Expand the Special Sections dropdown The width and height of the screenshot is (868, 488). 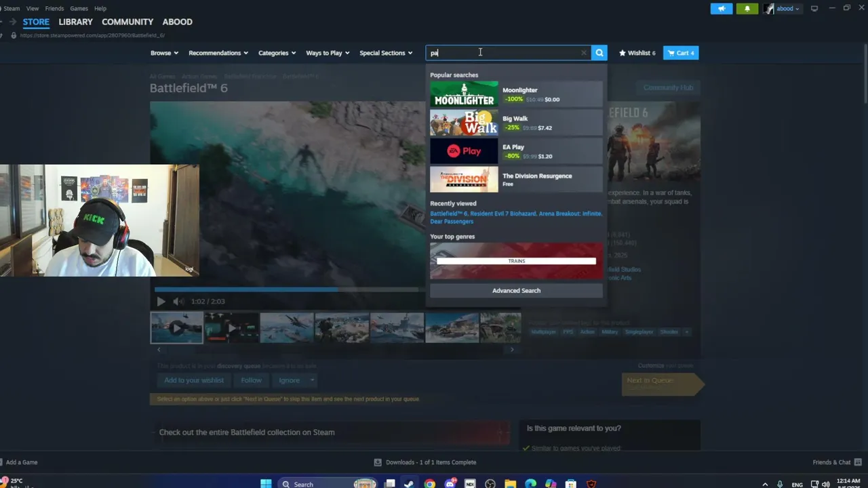[x=386, y=53]
